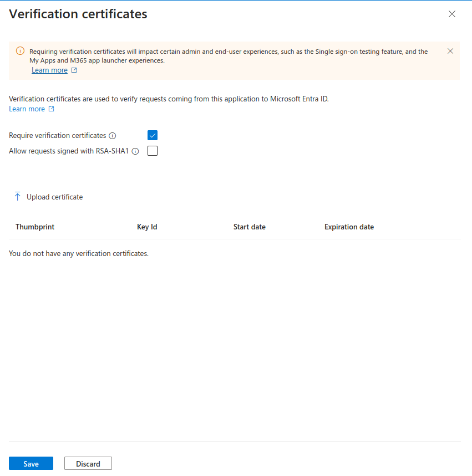Click the Key Id column header
472x476 pixels.
[x=147, y=227]
